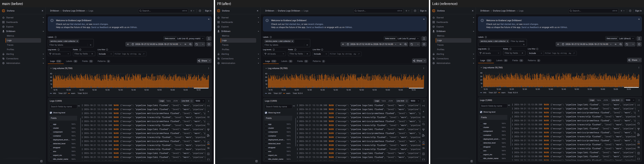Click the Grafana logo in Loki (reference) panel
The image size is (644, 164).
click(x=434, y=11)
